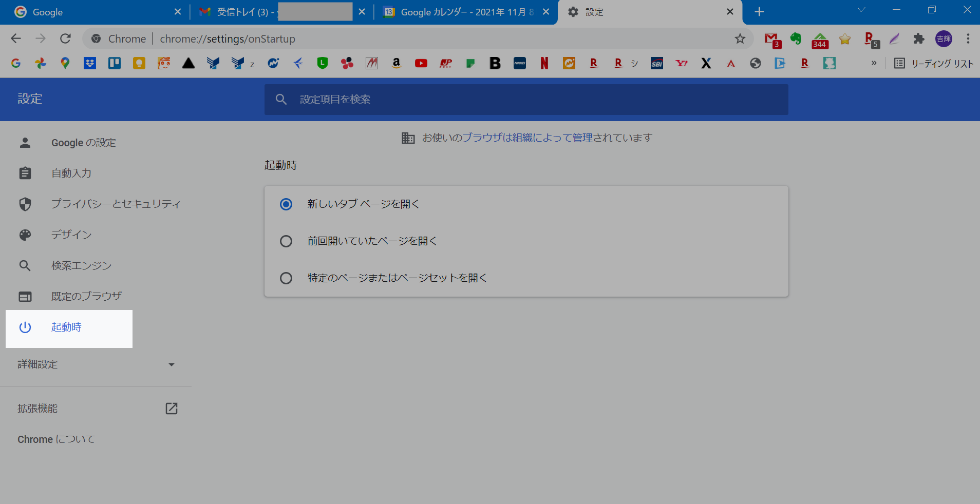Open the Extensions puzzle icon
Screen dimensions: 980x504
[918, 38]
